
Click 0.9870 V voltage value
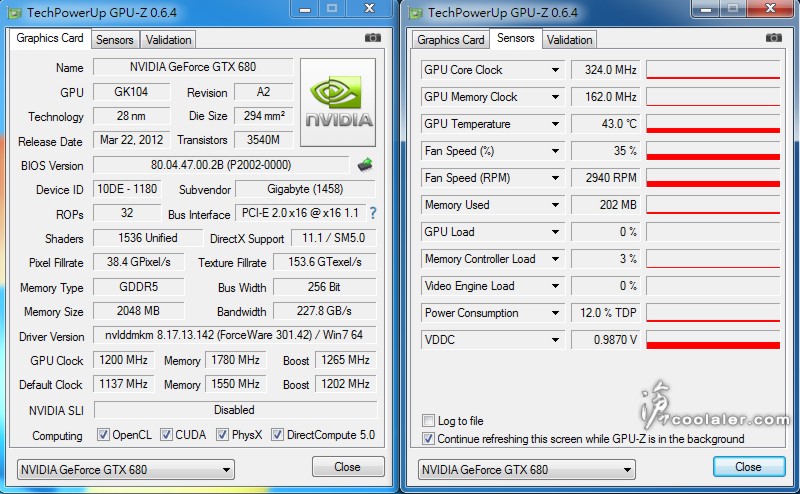click(x=605, y=340)
